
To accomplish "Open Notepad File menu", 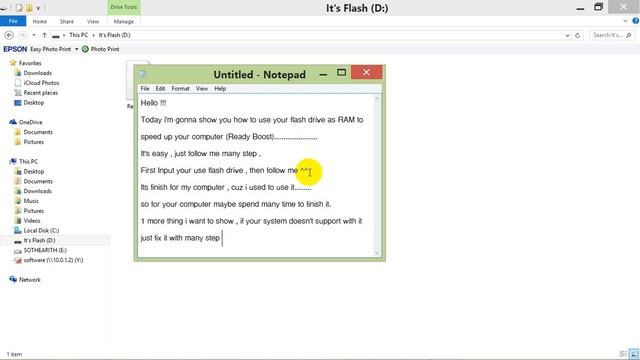I will click(145, 89).
